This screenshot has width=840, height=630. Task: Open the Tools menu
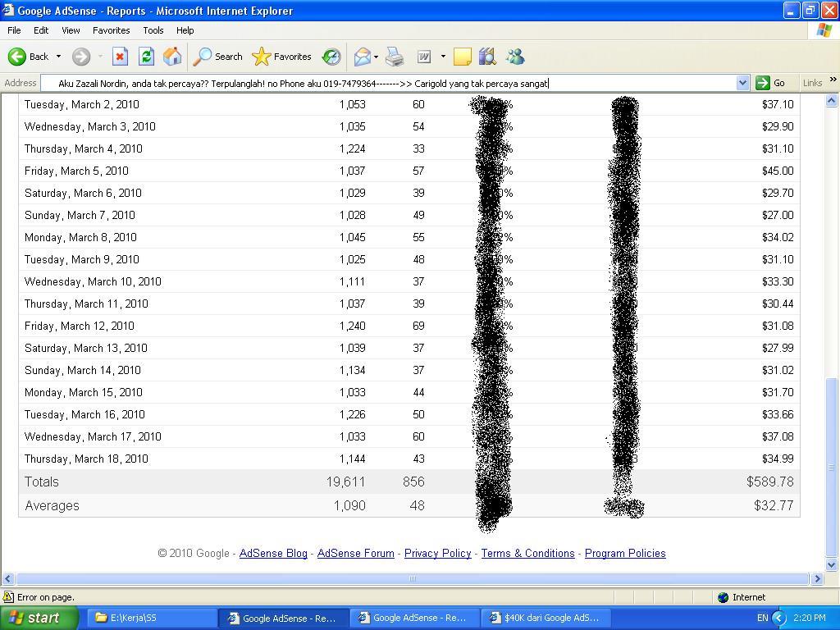coord(153,30)
